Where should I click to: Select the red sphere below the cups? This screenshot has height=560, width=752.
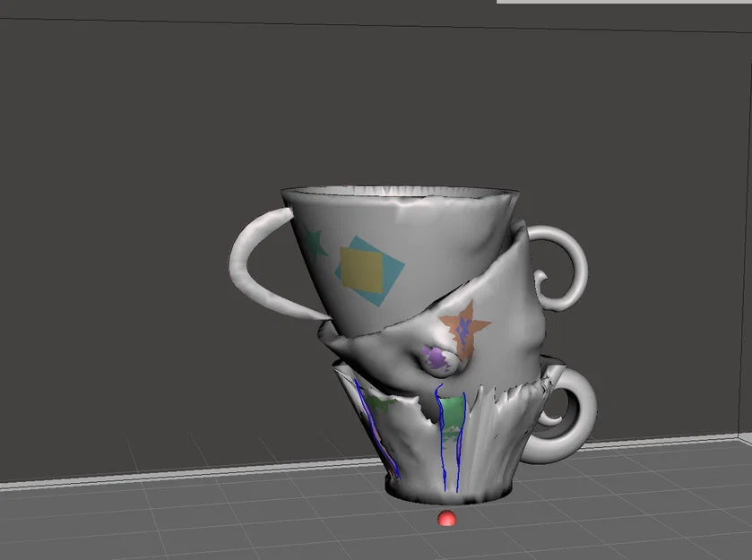tap(447, 518)
